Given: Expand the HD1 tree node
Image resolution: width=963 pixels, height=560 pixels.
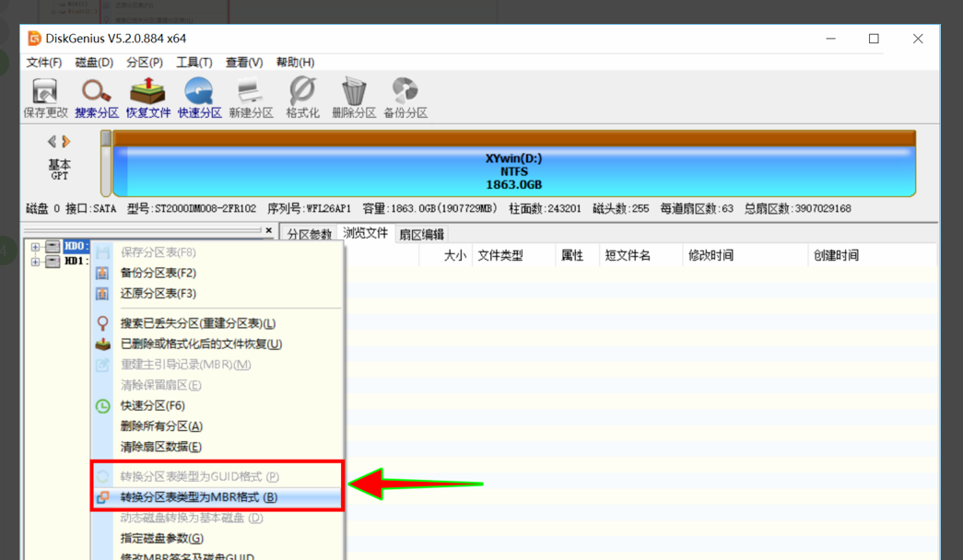Looking at the screenshot, I should [35, 262].
